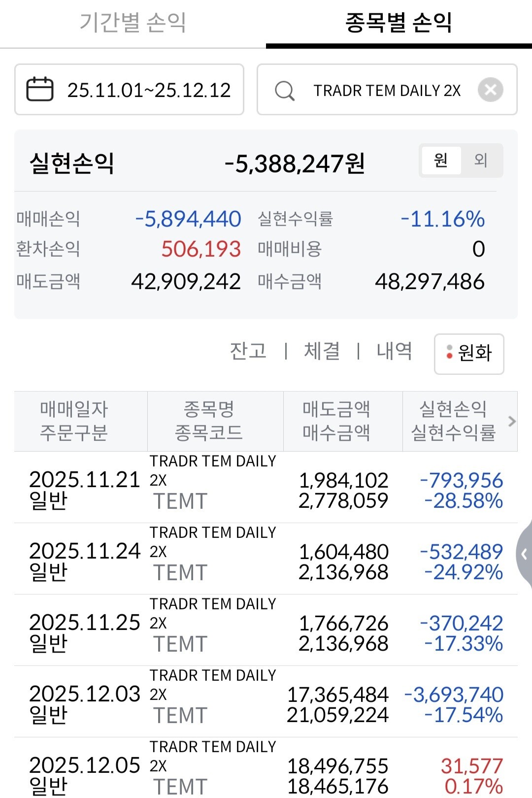Tap the right arrow in table header
This screenshot has height=798, width=532.
point(512,421)
